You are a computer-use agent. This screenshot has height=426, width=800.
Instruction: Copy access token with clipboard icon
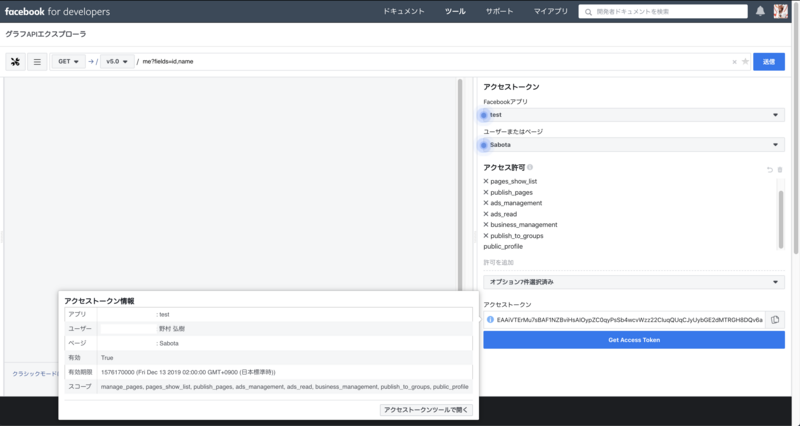pos(775,320)
